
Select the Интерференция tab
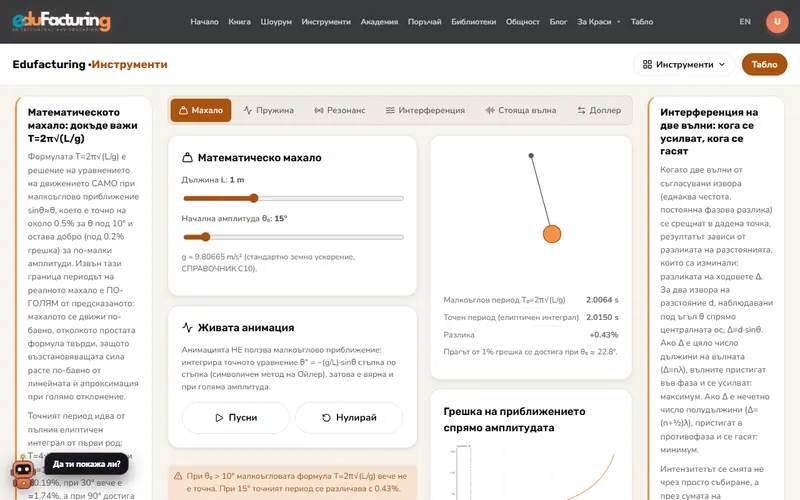(426, 110)
